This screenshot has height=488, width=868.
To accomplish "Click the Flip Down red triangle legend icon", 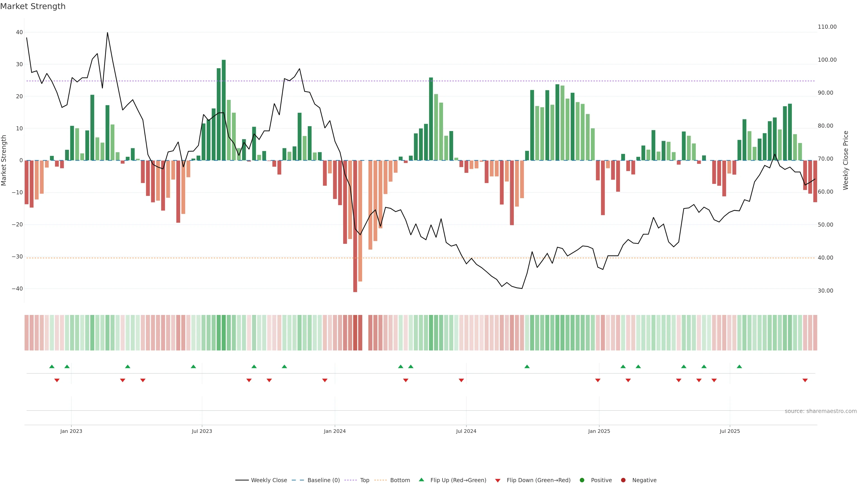I will 498,481.
